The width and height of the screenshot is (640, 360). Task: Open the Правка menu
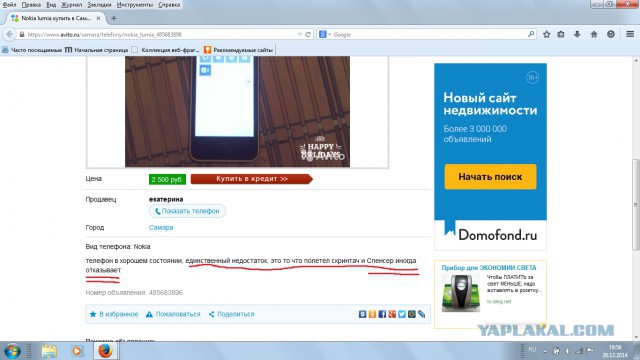[x=31, y=5]
